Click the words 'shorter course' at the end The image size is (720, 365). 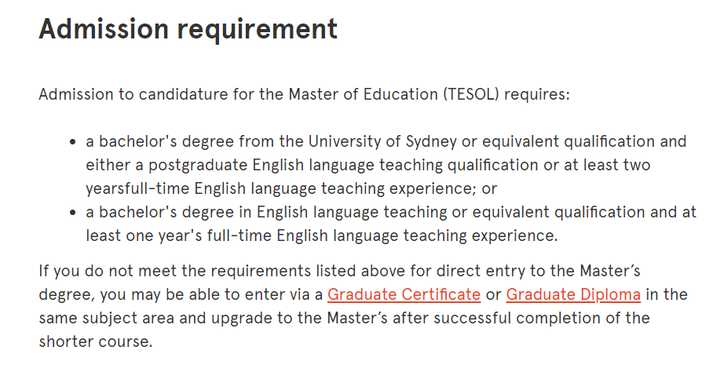click(94, 341)
